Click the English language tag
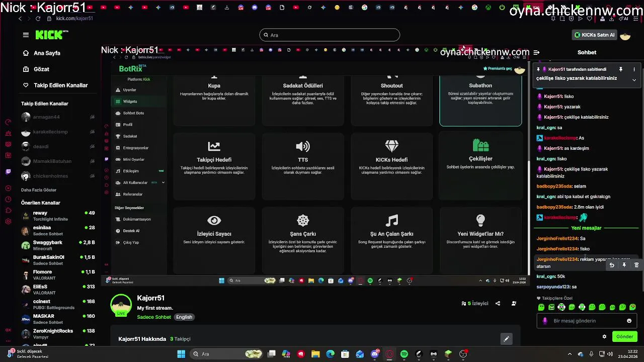This screenshot has height=362, width=644. click(184, 317)
